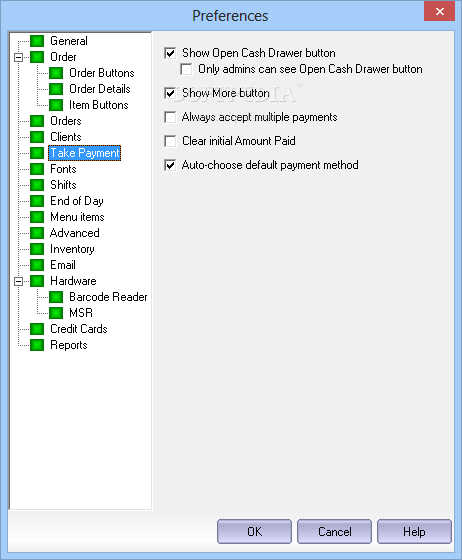Screen dimensions: 462x560
Task: Open the Fonts settings
Action: pyautogui.click(x=63, y=169)
